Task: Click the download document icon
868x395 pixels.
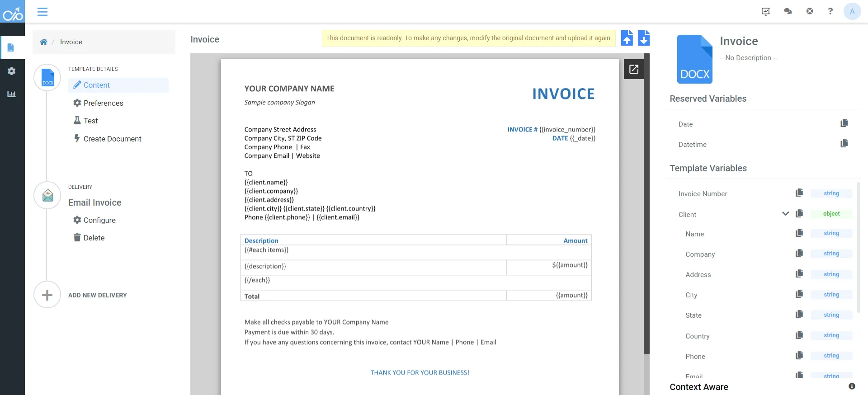Action: (x=644, y=38)
